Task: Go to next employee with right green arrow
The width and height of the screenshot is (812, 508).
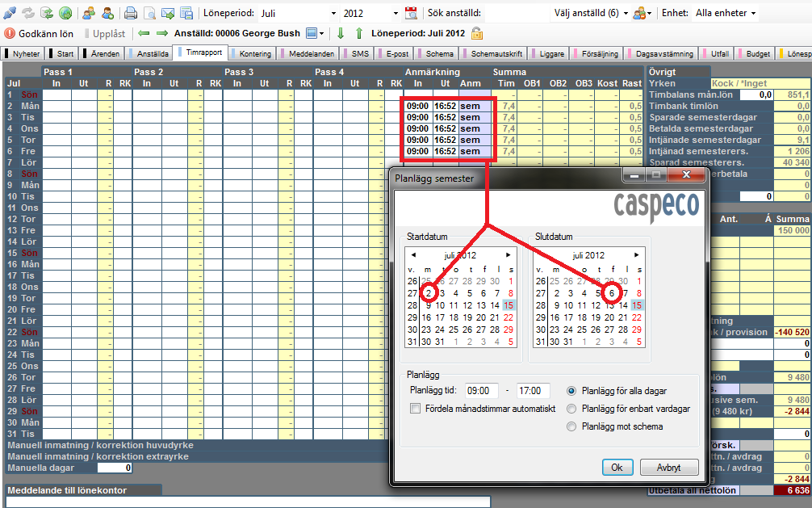Action: pos(162,34)
